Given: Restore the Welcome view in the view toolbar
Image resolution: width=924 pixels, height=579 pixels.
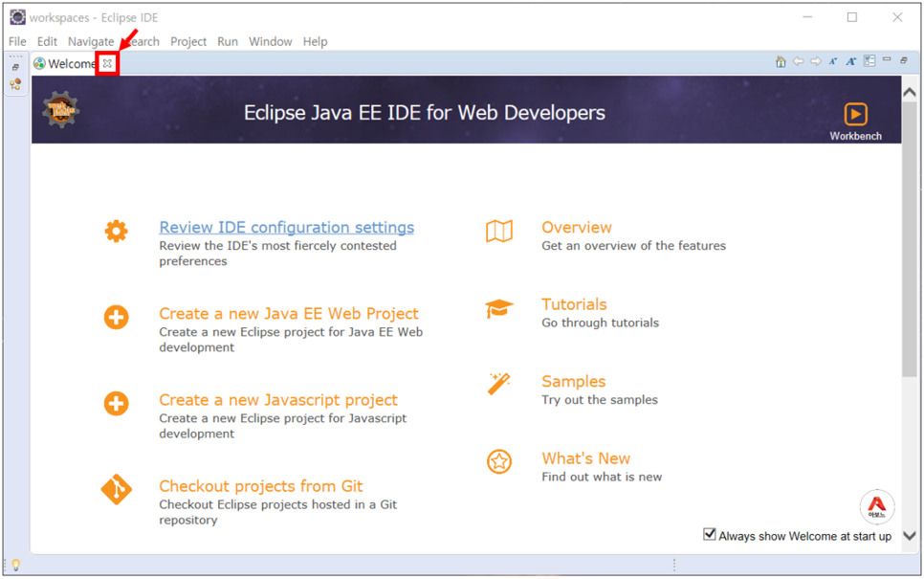Looking at the screenshot, I should tap(904, 60).
